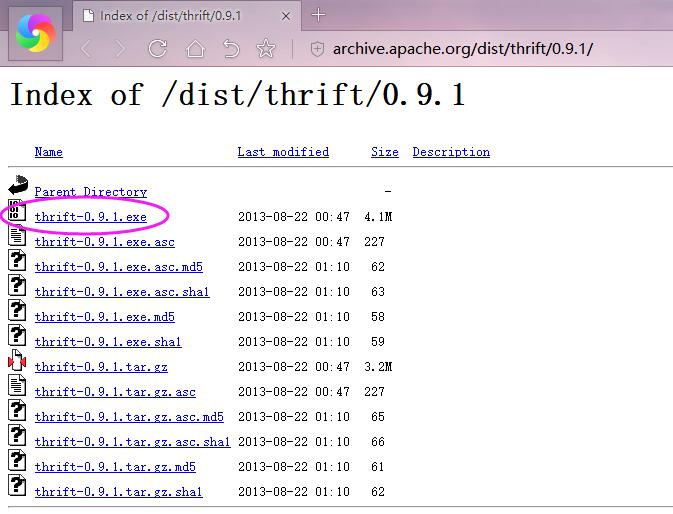Click the undo/restore closed tab icon
The image size is (673, 514).
click(231, 48)
